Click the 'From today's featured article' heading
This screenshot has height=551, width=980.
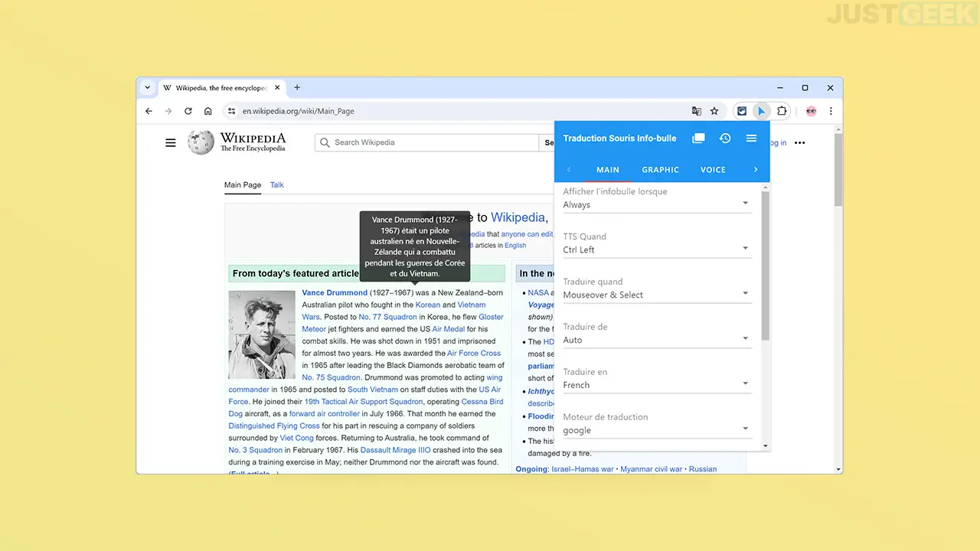click(296, 273)
